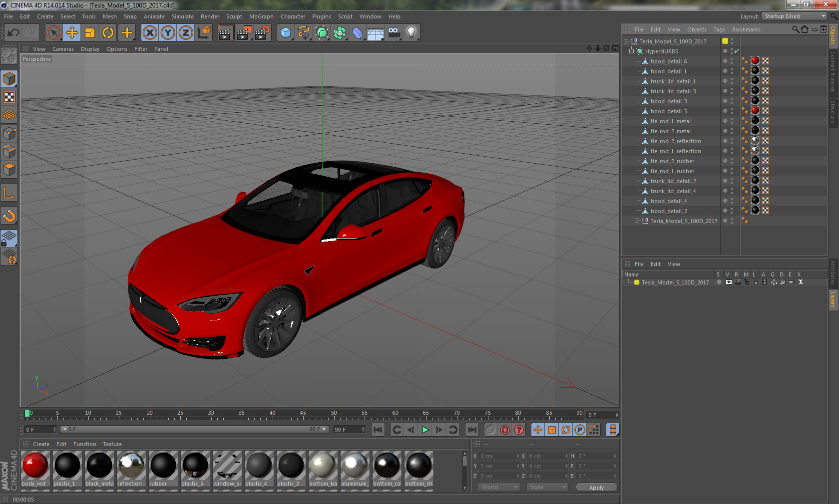
Task: Select the aluminum material swatch
Action: [x=355, y=469]
